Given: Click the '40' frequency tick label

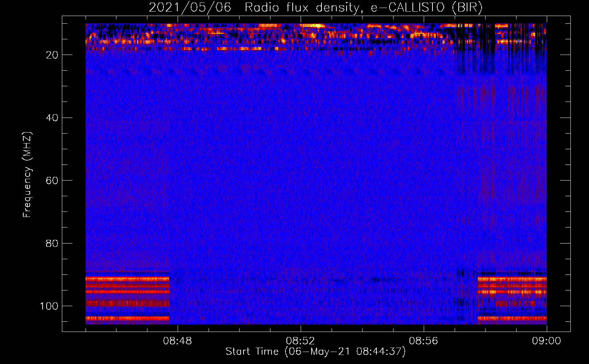Looking at the screenshot, I should [x=52, y=118].
